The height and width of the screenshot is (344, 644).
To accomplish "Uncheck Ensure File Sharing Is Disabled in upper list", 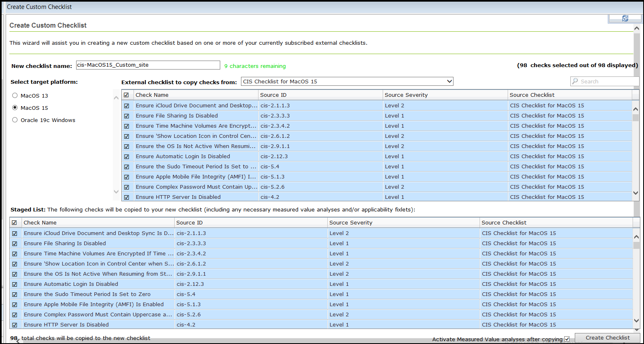I will click(127, 116).
